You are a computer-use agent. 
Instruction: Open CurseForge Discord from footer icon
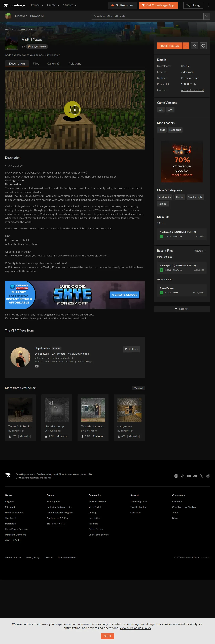(x=195, y=476)
